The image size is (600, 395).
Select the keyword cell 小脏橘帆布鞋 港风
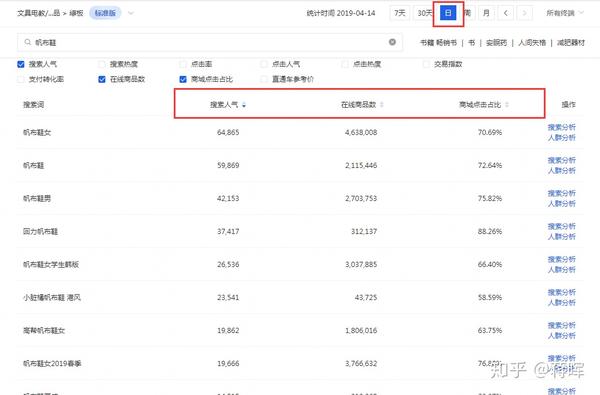(x=52, y=297)
